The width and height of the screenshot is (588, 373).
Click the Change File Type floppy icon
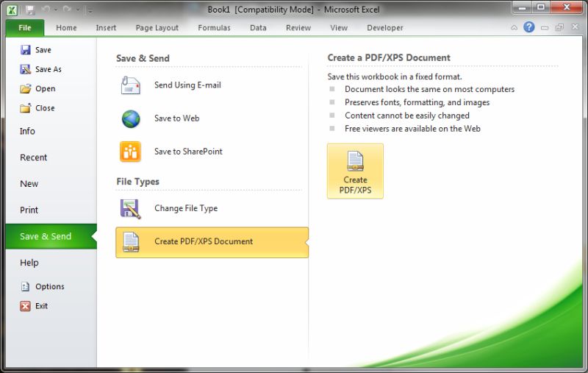click(x=130, y=209)
